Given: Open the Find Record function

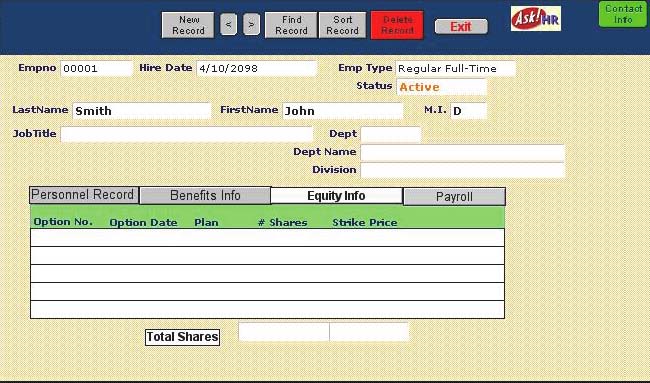Looking at the screenshot, I should [x=291, y=25].
